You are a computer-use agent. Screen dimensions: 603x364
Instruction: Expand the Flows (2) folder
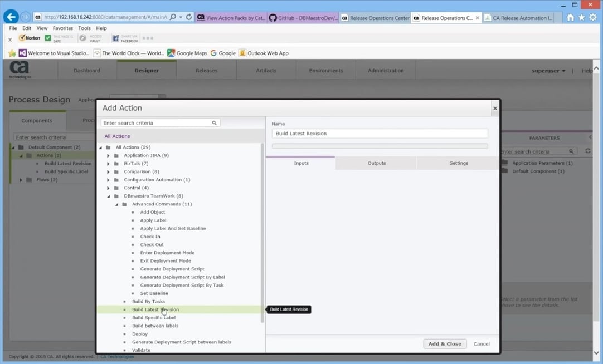(x=21, y=179)
